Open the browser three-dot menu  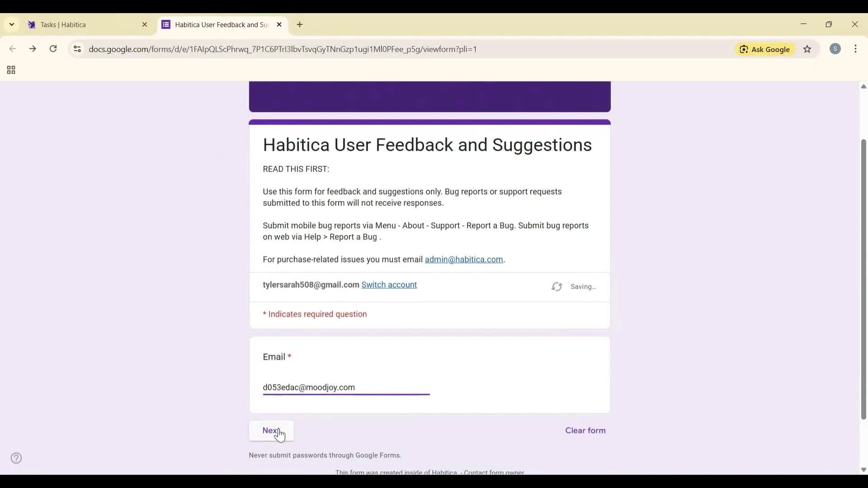857,49
